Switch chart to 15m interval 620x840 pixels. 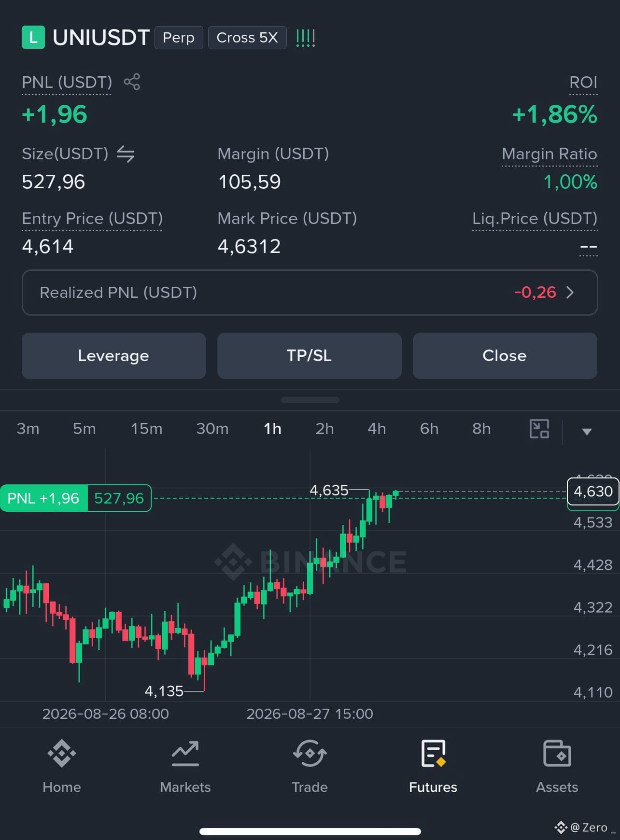(x=147, y=429)
